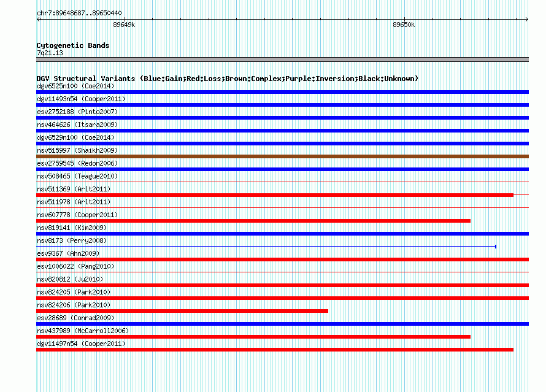Select the nsv824206 (Park2010) label

point(74,305)
